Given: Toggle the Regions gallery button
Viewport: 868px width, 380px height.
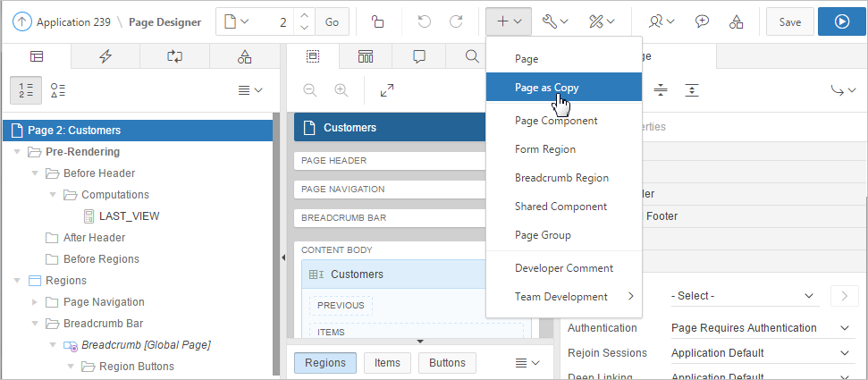Looking at the screenshot, I should pyautogui.click(x=325, y=362).
